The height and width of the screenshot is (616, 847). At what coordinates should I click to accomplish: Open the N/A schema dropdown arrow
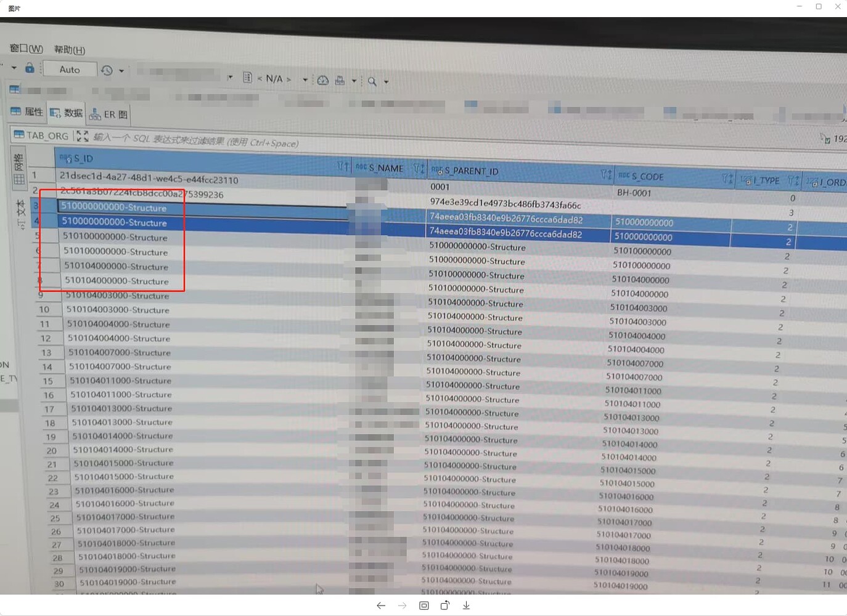pyautogui.click(x=305, y=79)
